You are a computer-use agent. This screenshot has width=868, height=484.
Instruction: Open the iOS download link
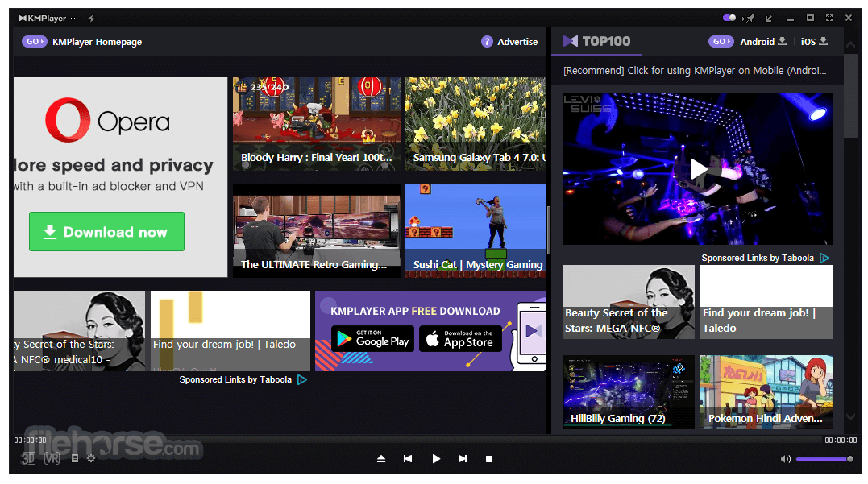pos(814,41)
